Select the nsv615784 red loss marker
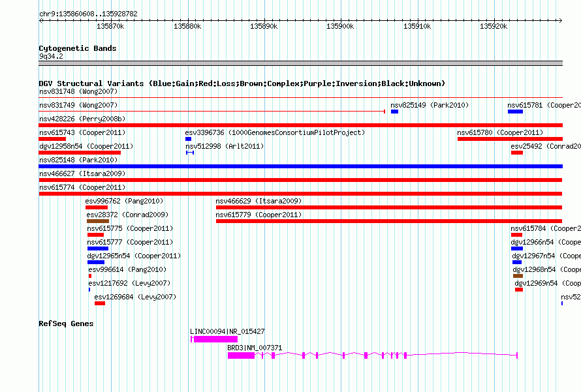 click(x=516, y=235)
